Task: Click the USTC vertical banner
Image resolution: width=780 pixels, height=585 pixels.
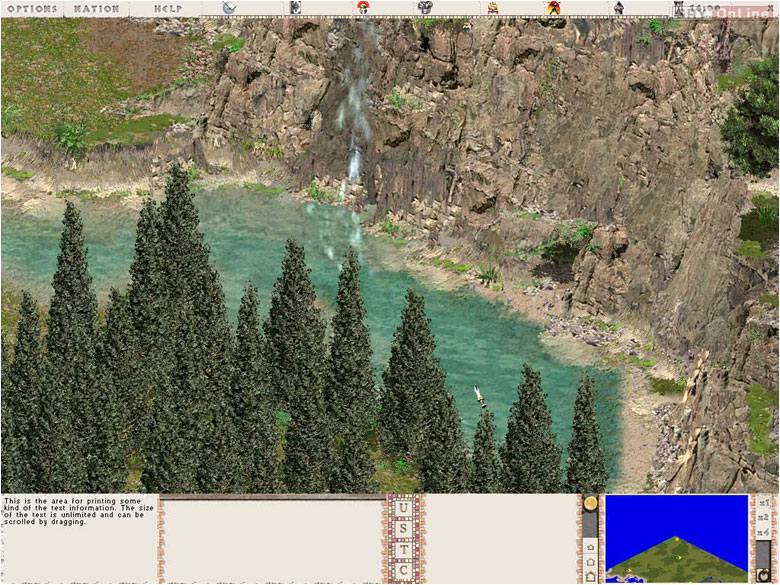Action: tap(403, 538)
